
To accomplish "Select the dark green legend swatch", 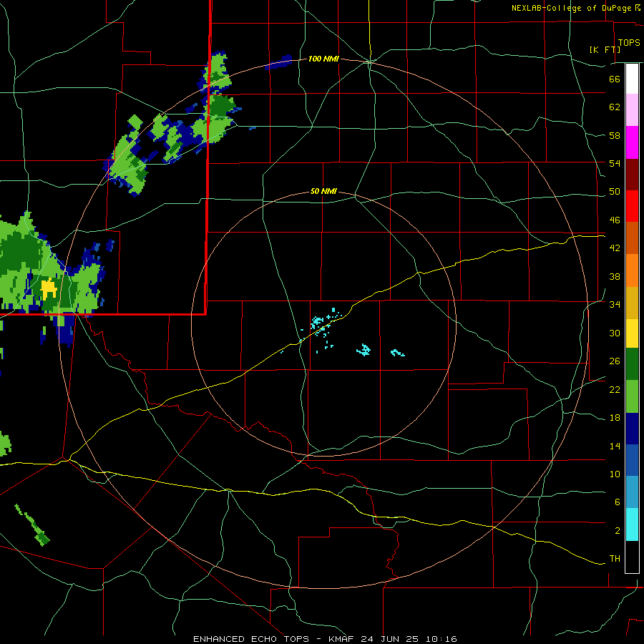I will (x=632, y=364).
